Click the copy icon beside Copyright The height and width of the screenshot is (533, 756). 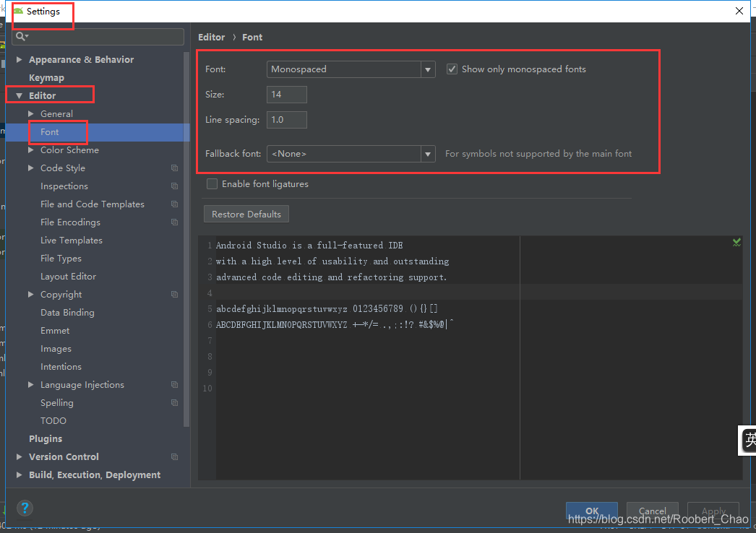174,295
